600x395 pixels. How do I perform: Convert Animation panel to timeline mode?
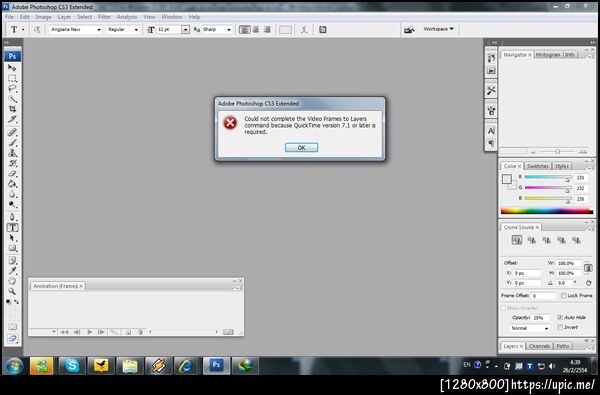228,332
